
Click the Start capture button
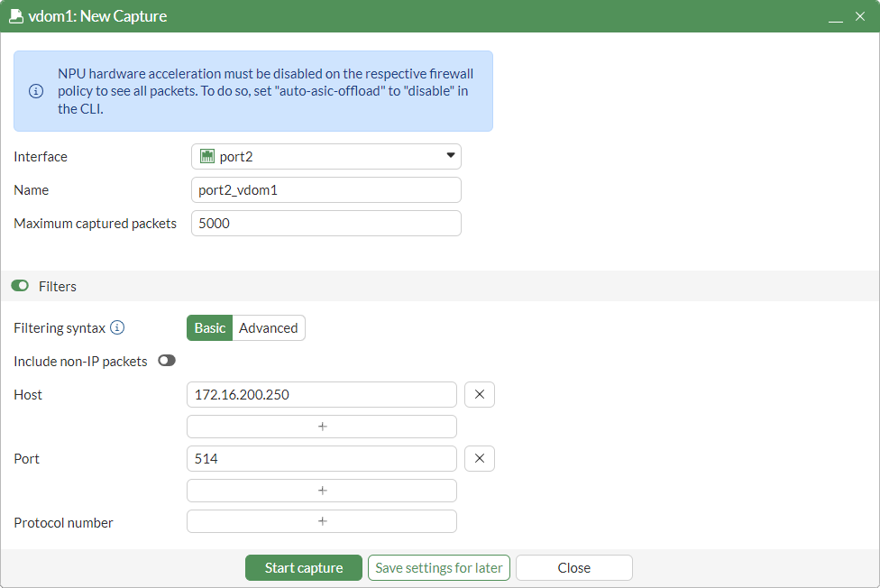pos(303,567)
